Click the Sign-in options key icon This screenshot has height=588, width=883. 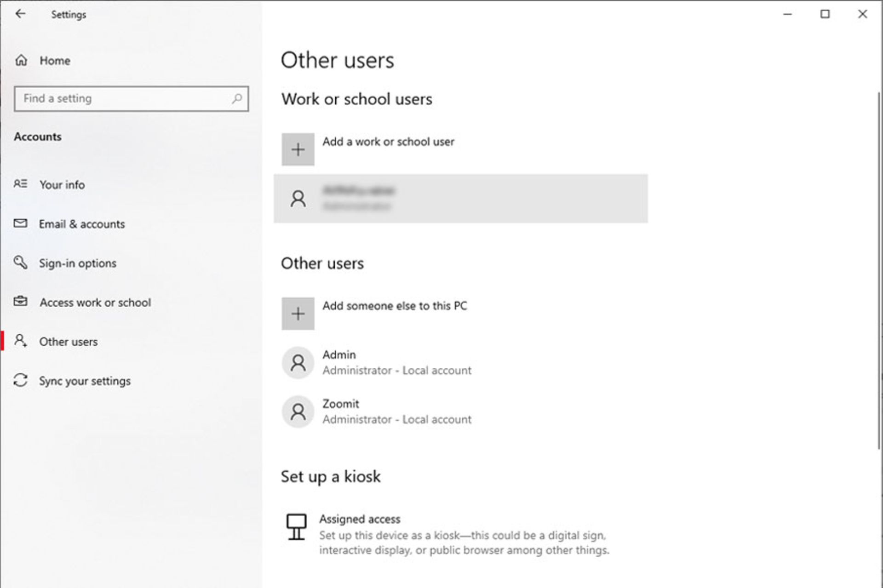(x=20, y=262)
